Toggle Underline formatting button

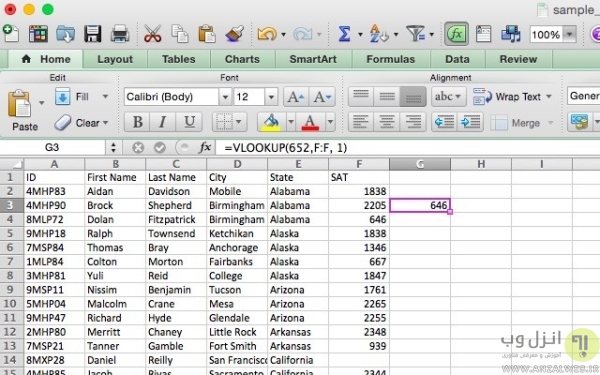coord(189,122)
